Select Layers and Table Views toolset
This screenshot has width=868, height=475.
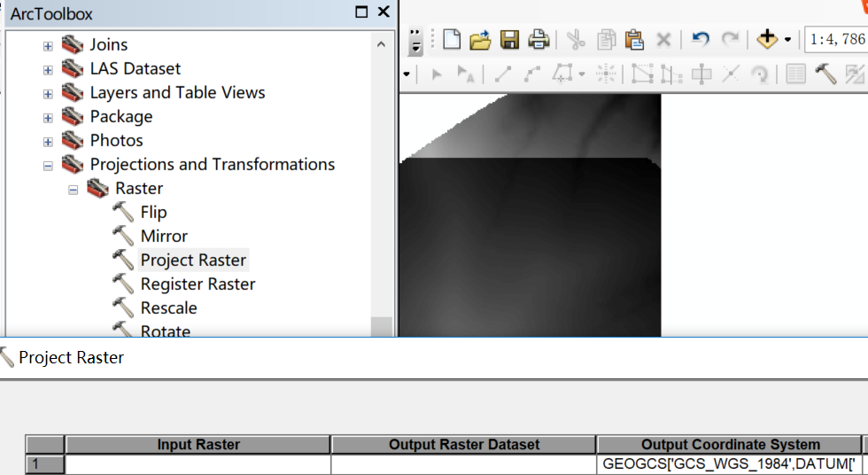[177, 92]
